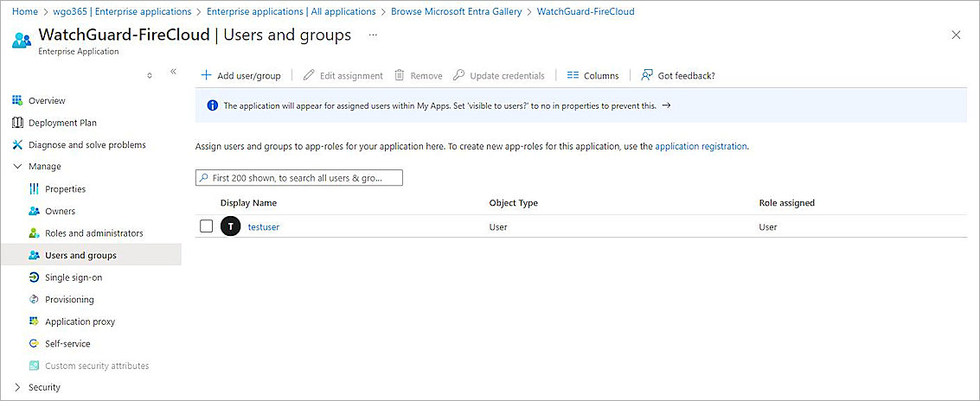Click the Roles and administrators icon

35,233
